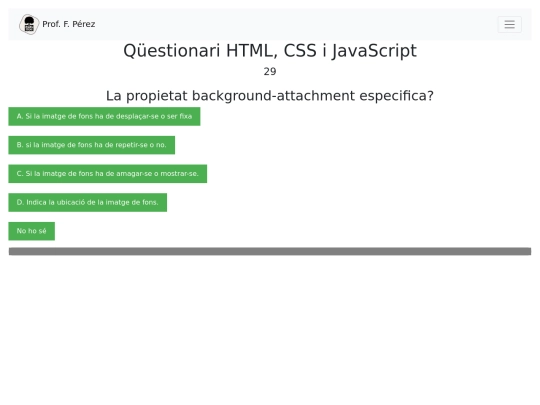This screenshot has height=405, width=540.
Task: Click the countdown number 29
Action: pyautogui.click(x=270, y=72)
